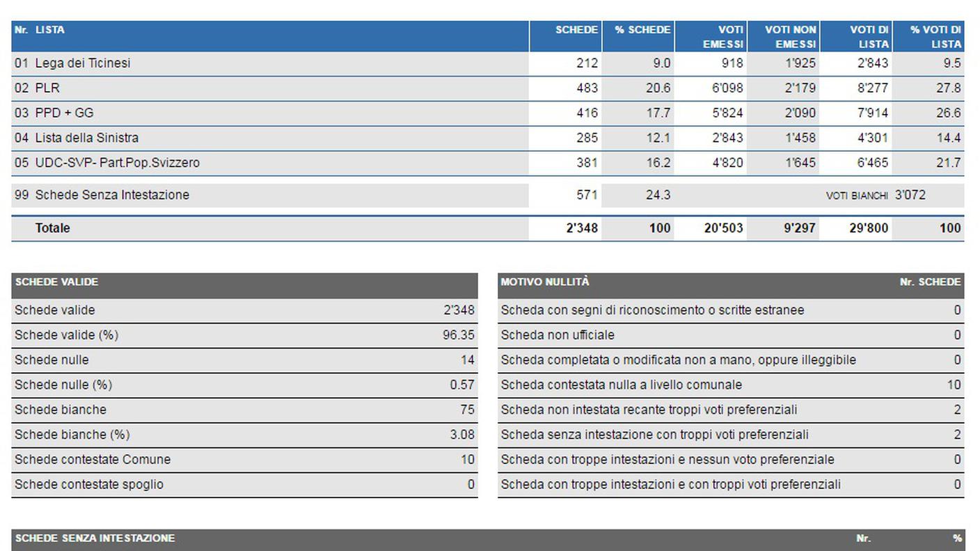Select 'UDC-SVP- Part.Pop.Svizzero' list name
980x551 pixels.
click(118, 163)
